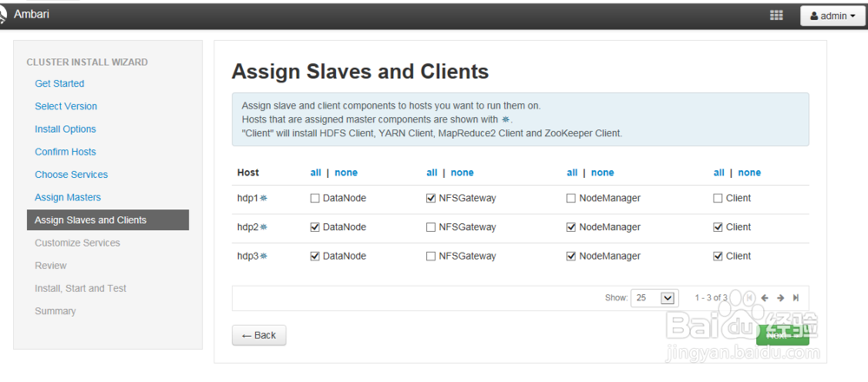Click the master component asterisk beside hdp1
This screenshot has width=868, height=382.
click(x=263, y=199)
